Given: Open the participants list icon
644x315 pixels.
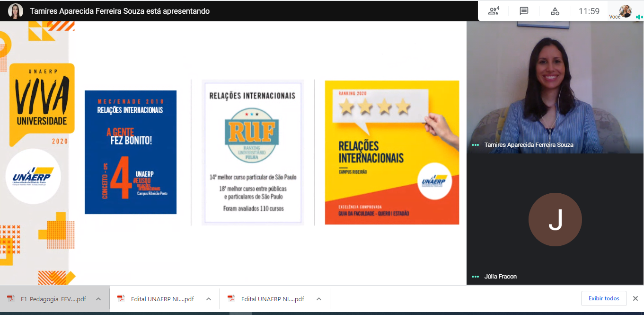Looking at the screenshot, I should tap(494, 11).
